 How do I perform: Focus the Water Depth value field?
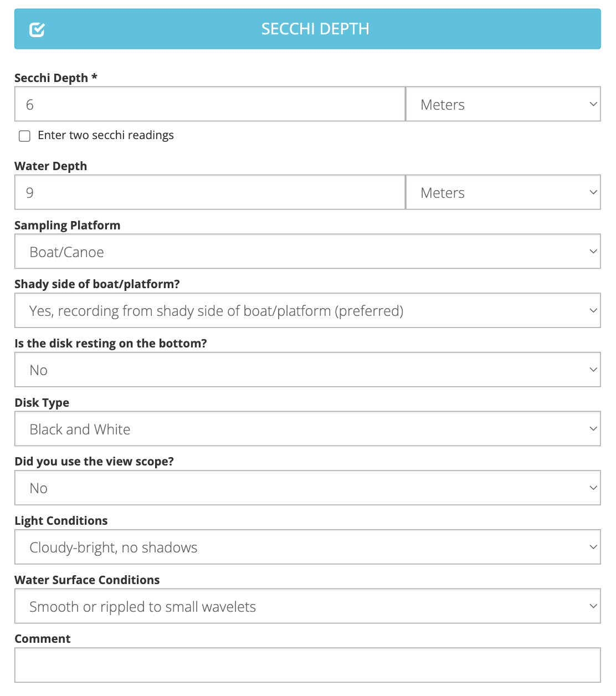[209, 192]
